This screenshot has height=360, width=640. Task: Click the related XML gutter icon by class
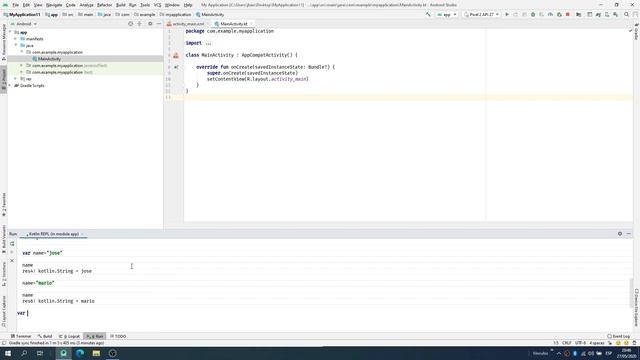point(176,55)
